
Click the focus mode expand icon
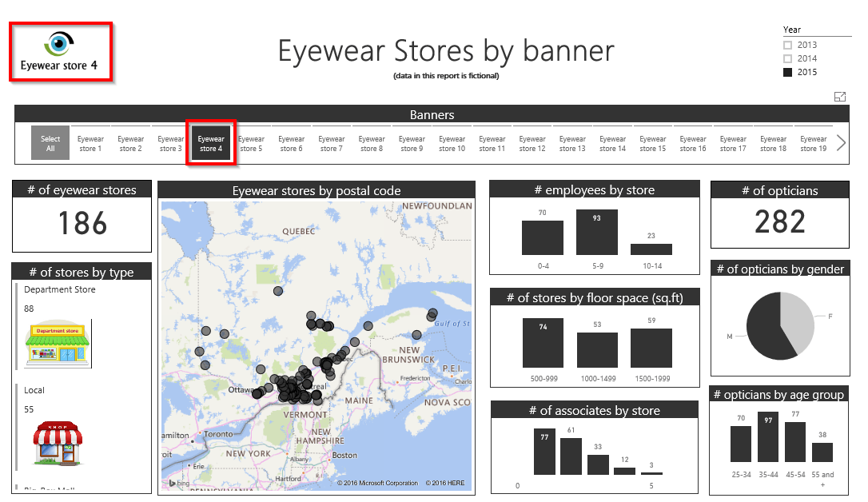[x=839, y=97]
